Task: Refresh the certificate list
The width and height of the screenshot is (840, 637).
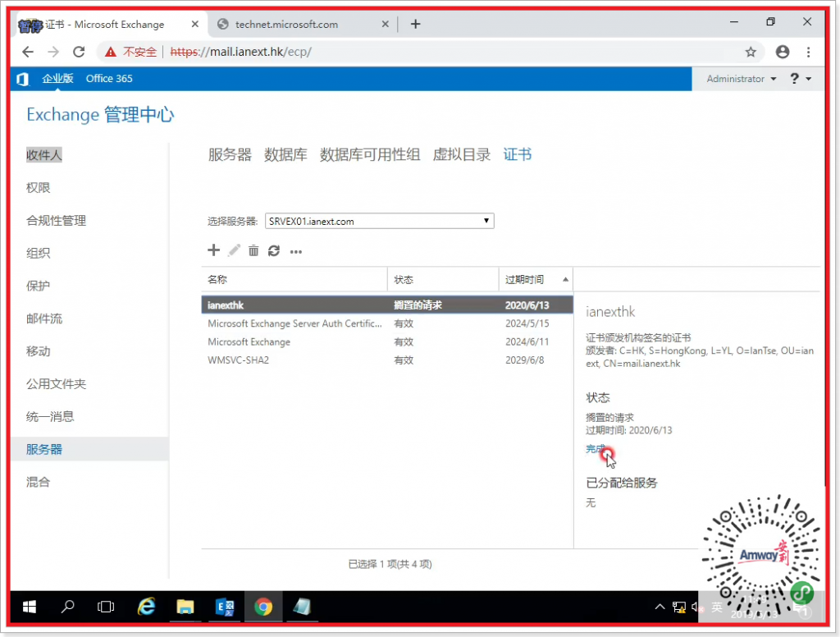Action: (x=274, y=250)
